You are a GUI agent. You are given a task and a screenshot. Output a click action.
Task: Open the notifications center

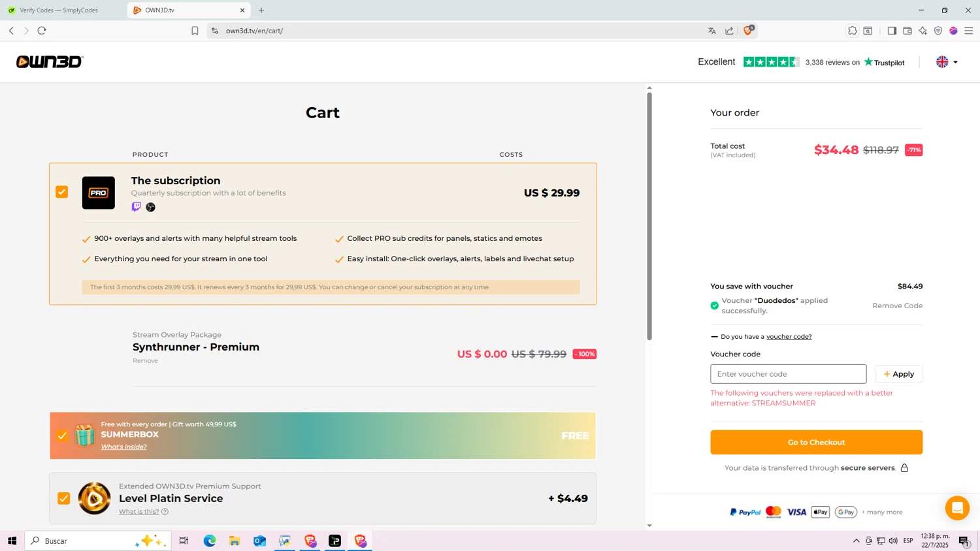964,541
